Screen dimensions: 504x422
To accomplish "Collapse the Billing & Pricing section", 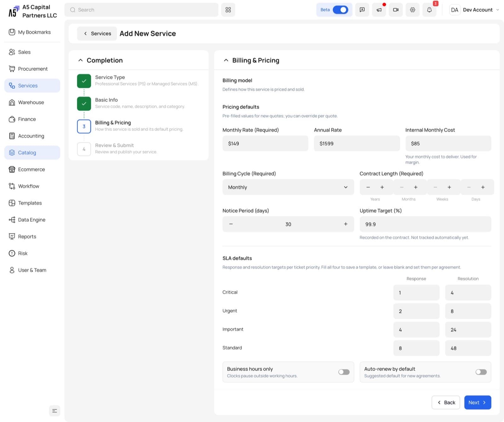I will [226, 60].
